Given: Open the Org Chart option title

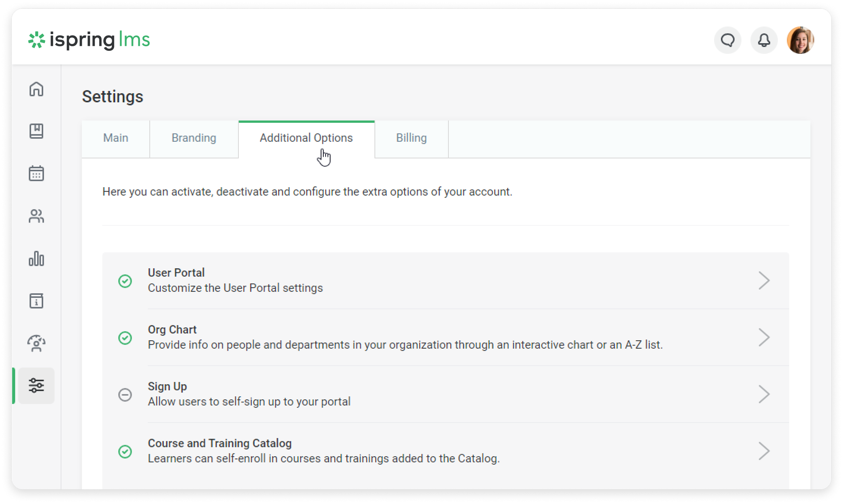Looking at the screenshot, I should point(172,330).
